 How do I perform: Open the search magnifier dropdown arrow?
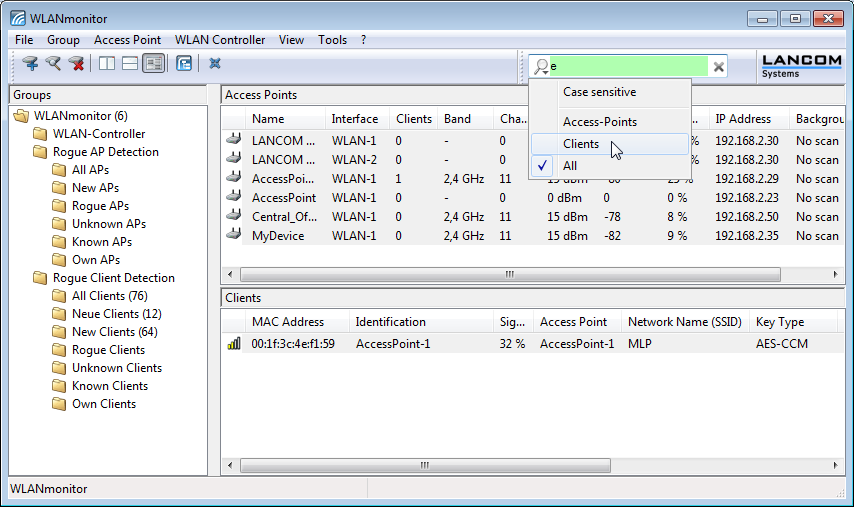coord(540,67)
